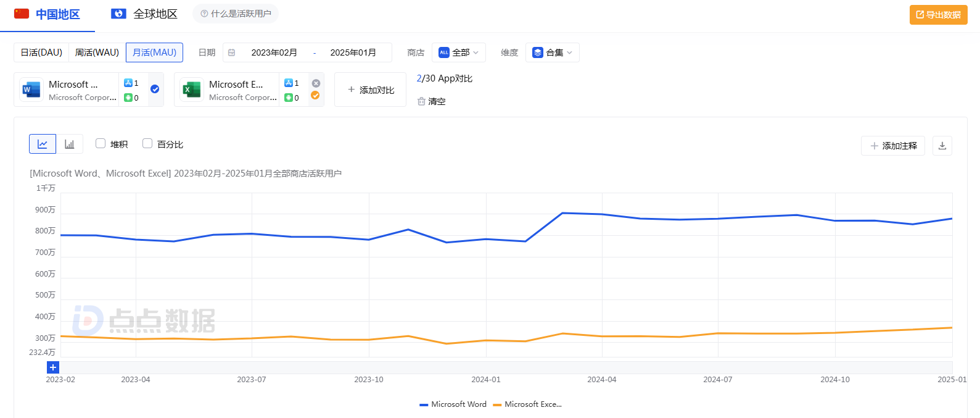
Task: Enable the 堆积 stacked checkbox
Action: tap(101, 143)
